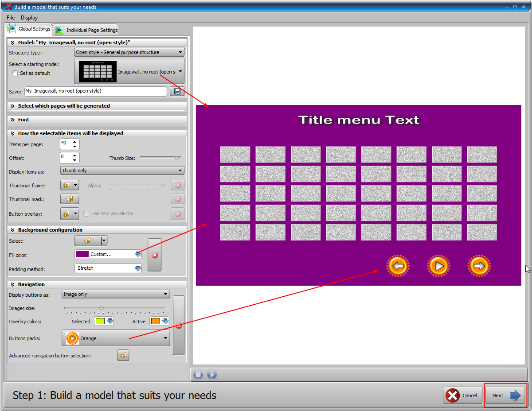Click first thumbnail in preview grid
This screenshot has width=532, height=411.
click(235, 155)
